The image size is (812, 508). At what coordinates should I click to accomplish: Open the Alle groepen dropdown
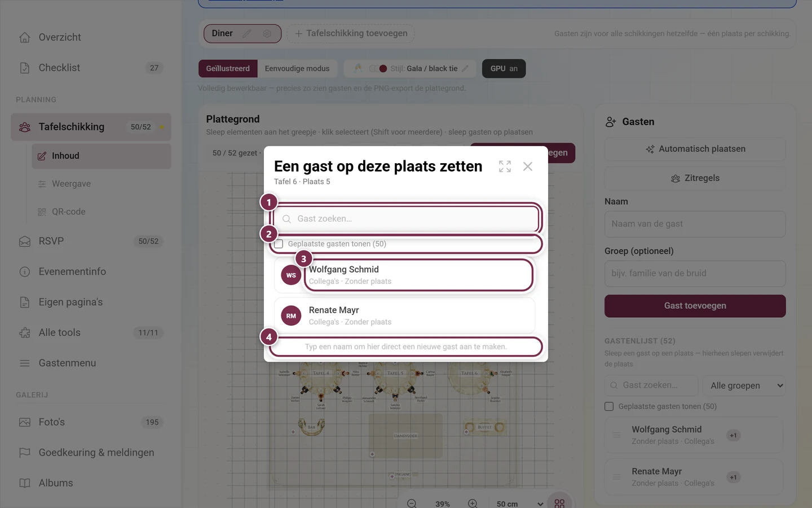(744, 386)
